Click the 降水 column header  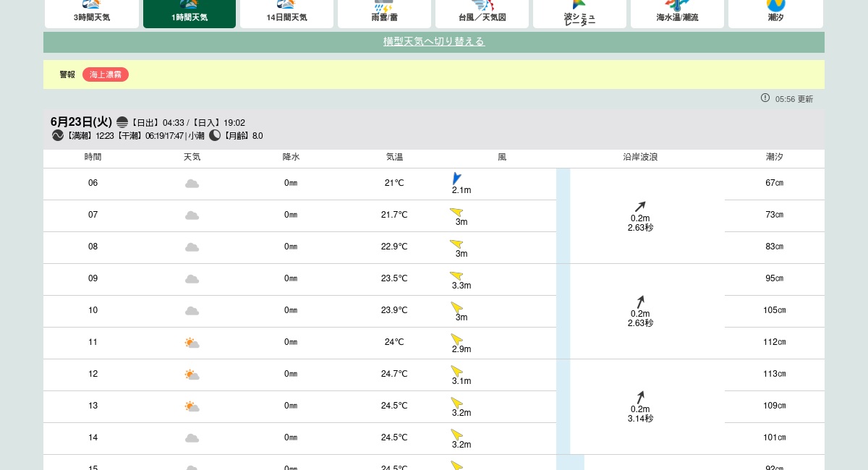click(x=291, y=157)
